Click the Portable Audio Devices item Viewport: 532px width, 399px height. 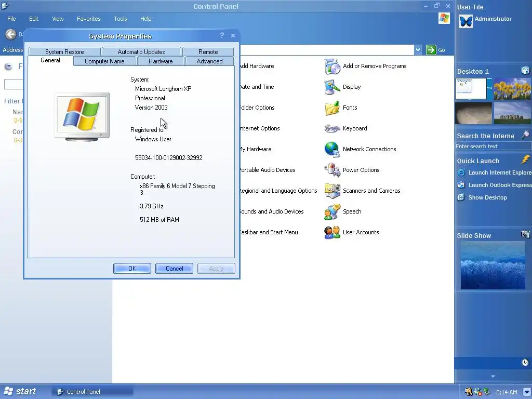[x=268, y=170]
